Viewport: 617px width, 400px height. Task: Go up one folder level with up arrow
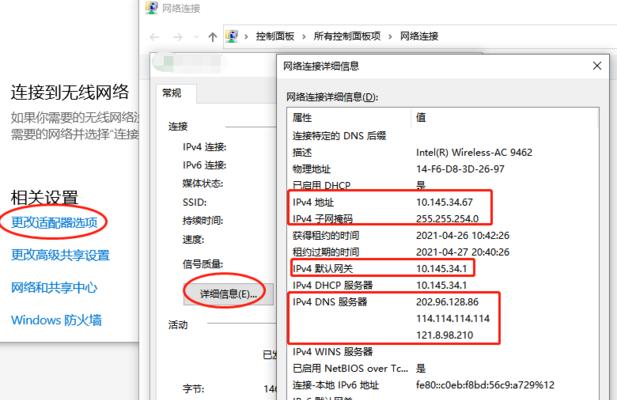click(212, 37)
